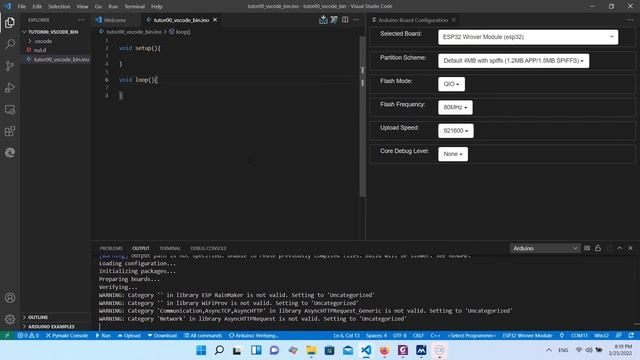Switch to the TERMINAL panel tab
The height and width of the screenshot is (360, 640).
pyautogui.click(x=170, y=248)
